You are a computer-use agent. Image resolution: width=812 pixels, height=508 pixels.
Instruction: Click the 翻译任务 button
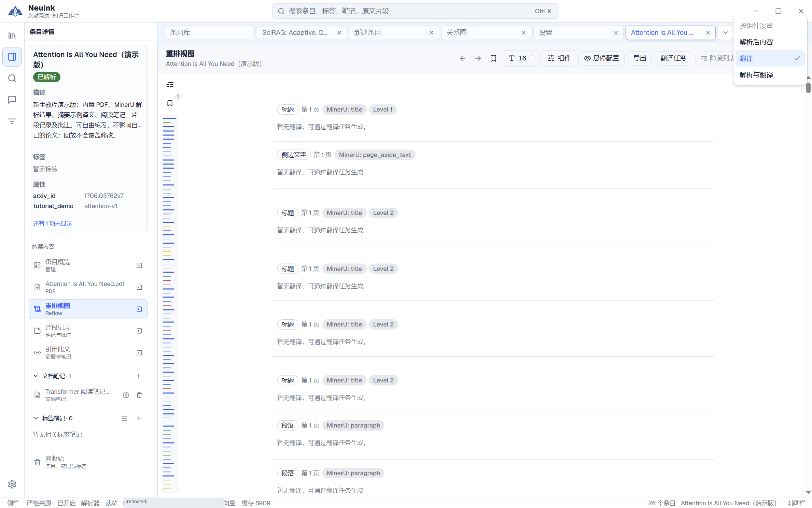tap(673, 58)
